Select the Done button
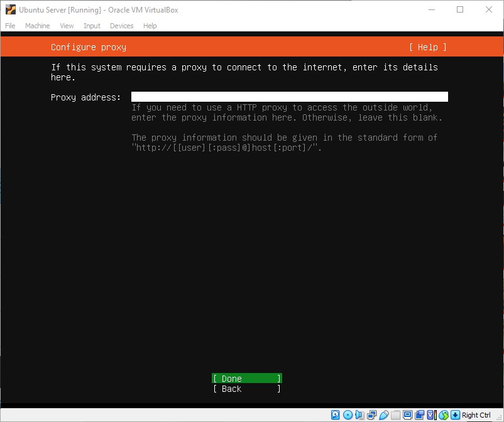 coord(247,378)
